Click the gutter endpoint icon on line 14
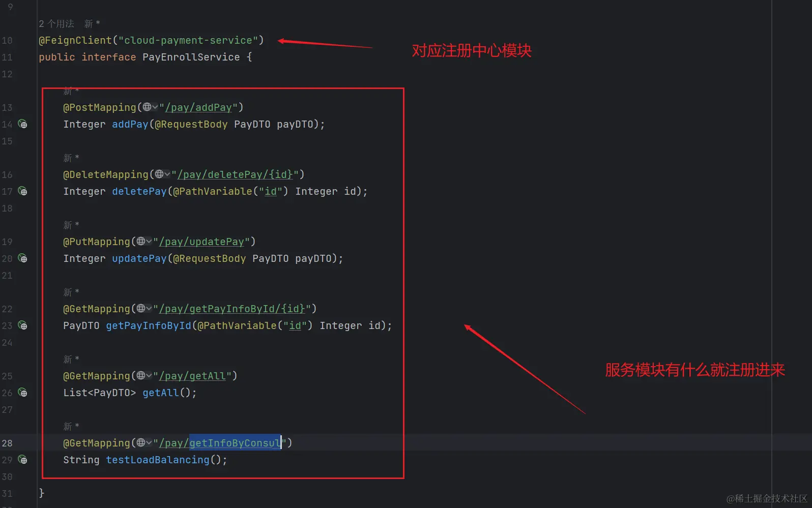This screenshot has height=508, width=812. click(23, 124)
